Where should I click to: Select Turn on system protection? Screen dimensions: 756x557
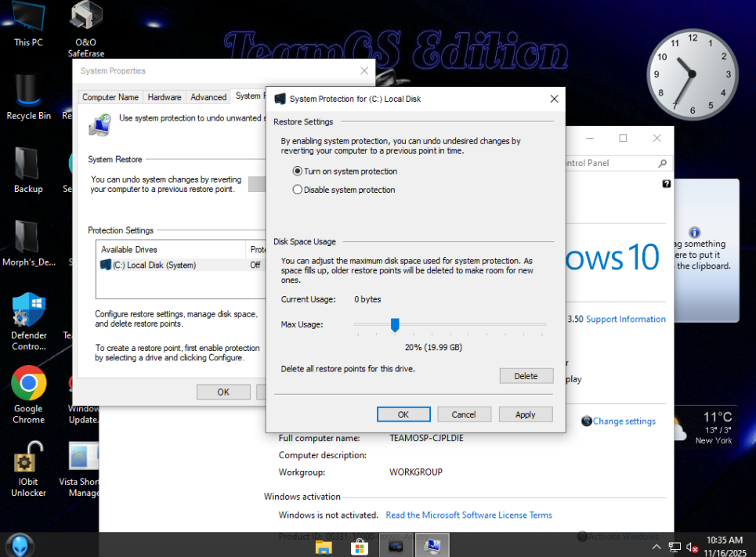click(x=345, y=172)
